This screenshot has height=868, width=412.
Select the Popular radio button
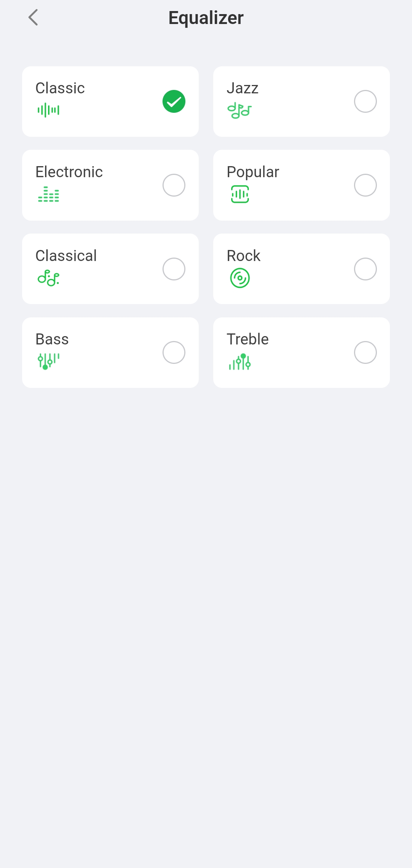coord(365,185)
